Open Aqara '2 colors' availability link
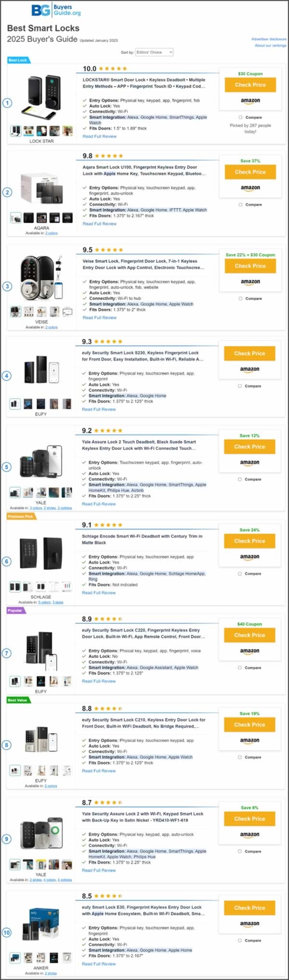The image size is (289, 980). point(51,233)
